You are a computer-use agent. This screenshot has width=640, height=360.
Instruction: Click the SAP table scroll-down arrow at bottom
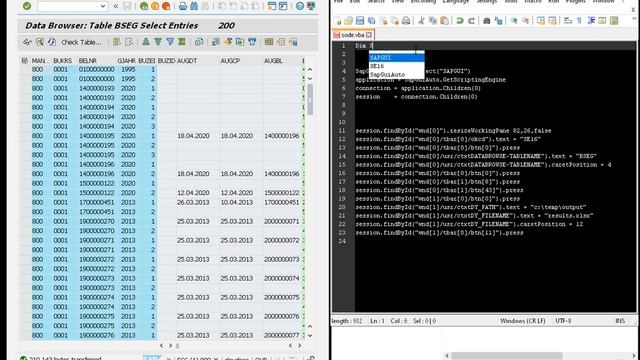point(310,336)
